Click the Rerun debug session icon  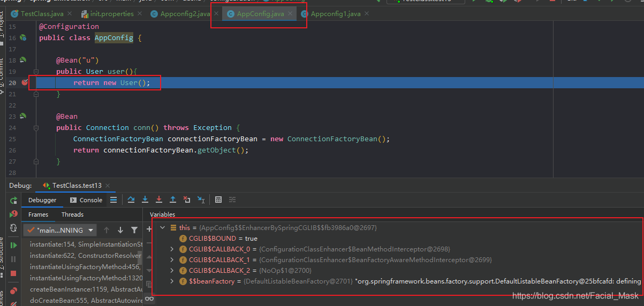click(x=14, y=200)
